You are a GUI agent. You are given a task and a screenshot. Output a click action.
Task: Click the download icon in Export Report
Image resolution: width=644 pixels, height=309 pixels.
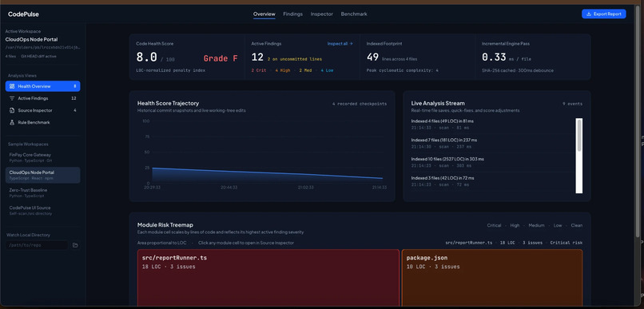pyautogui.click(x=589, y=14)
